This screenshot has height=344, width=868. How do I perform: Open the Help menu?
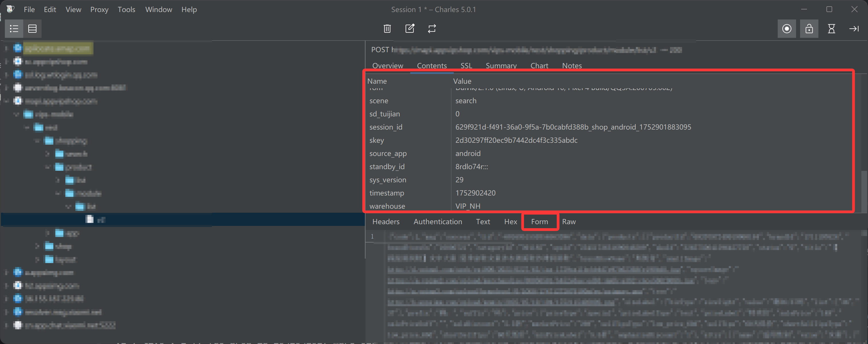tap(189, 9)
